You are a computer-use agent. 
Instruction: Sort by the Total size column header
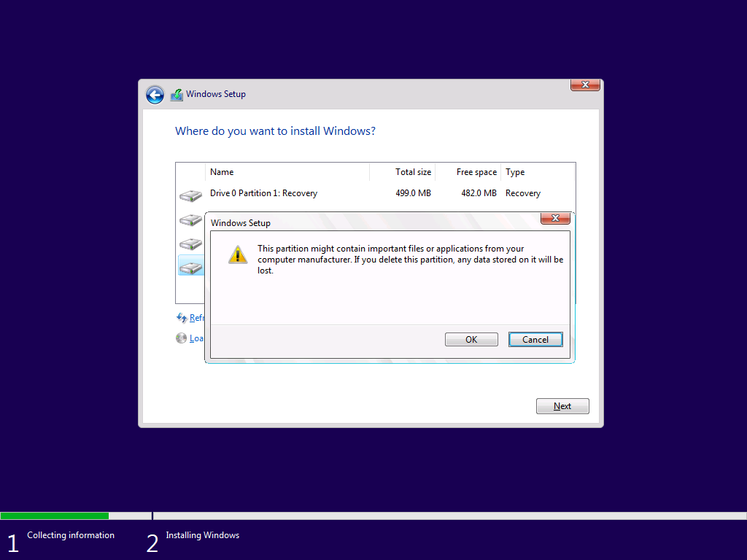pos(403,172)
